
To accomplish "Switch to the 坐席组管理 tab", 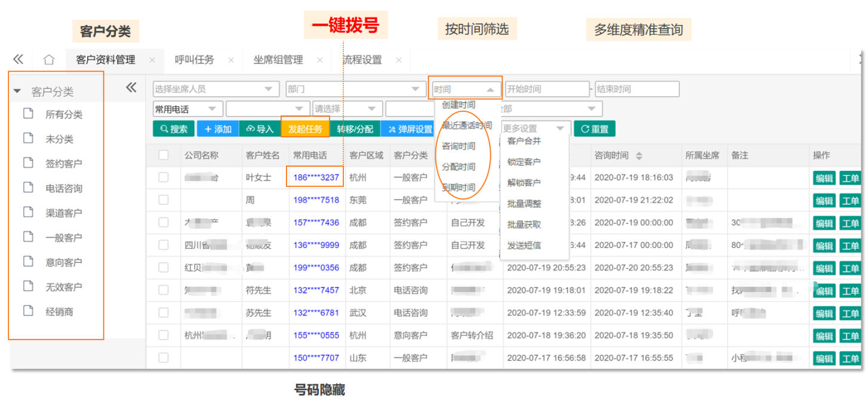I will tap(278, 60).
